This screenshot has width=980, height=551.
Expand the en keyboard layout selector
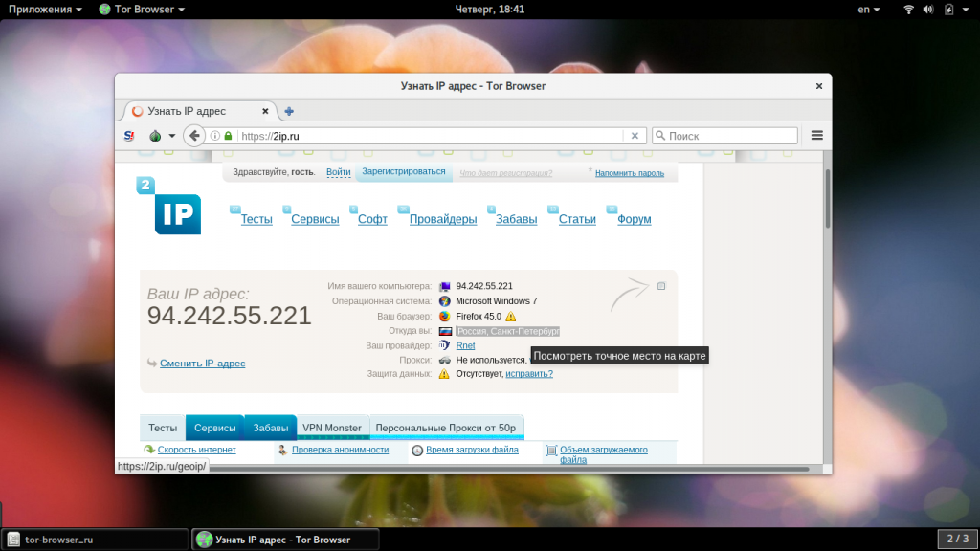(x=868, y=10)
